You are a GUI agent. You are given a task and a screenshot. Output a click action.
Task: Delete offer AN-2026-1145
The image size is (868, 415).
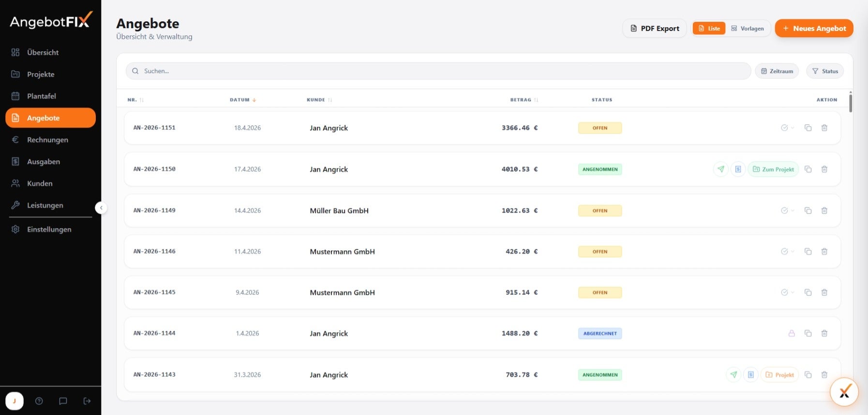pos(824,292)
